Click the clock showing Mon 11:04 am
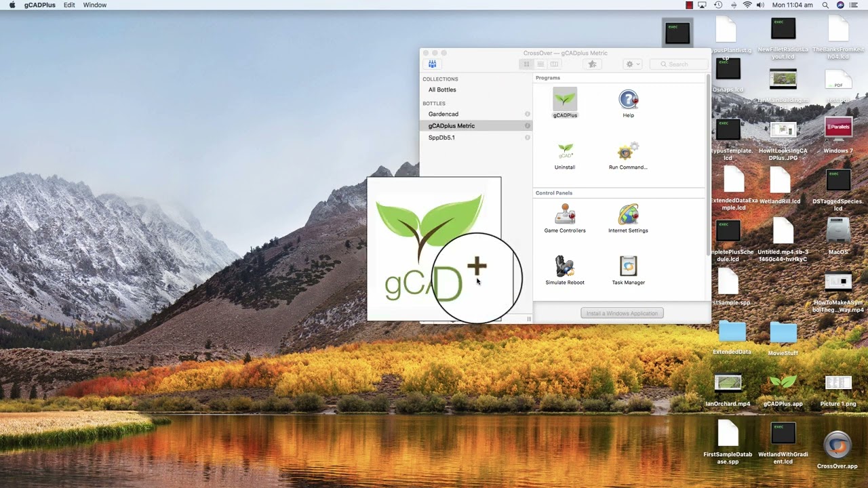 (792, 5)
